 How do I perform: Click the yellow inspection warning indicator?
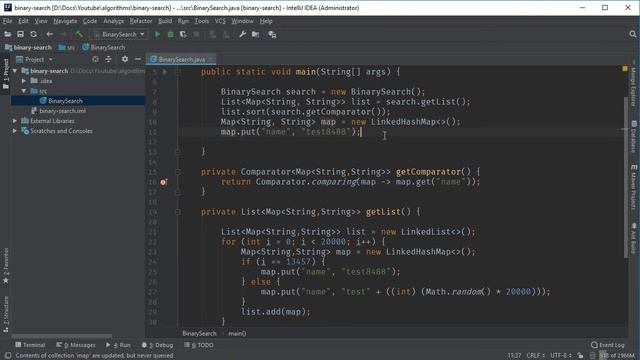(625, 69)
